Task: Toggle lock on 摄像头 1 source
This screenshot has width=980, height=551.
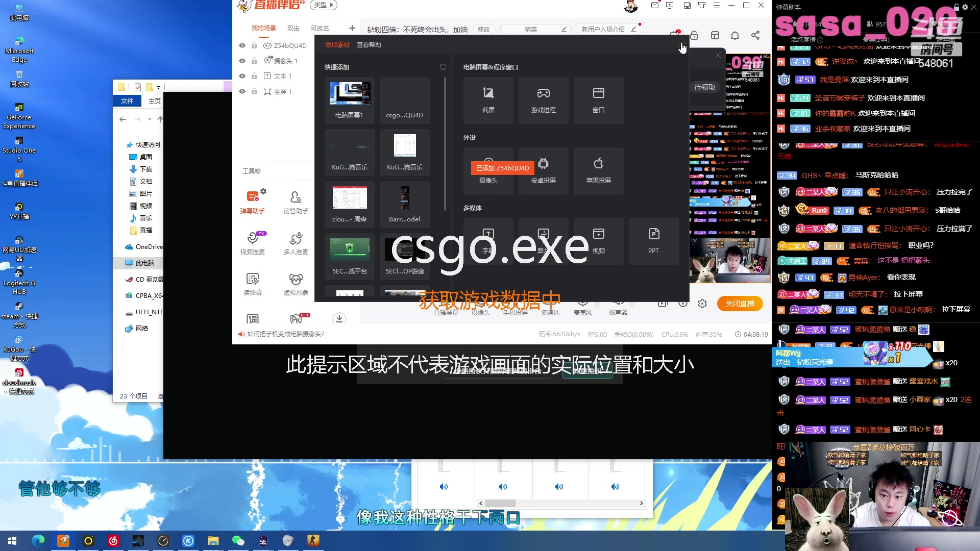Action: pos(254,61)
